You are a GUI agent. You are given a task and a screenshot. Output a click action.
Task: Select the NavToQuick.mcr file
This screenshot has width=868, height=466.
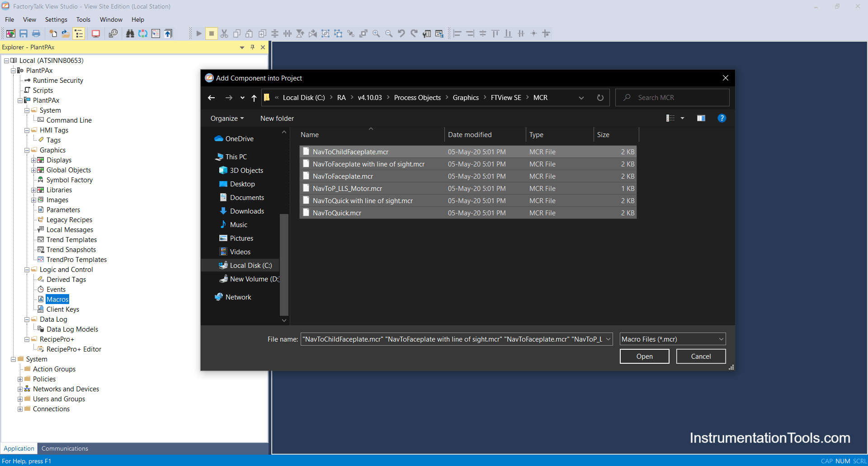[x=468, y=213]
